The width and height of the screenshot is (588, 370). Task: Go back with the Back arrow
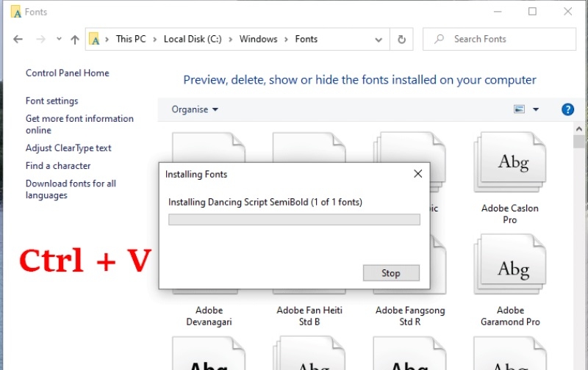pos(18,39)
